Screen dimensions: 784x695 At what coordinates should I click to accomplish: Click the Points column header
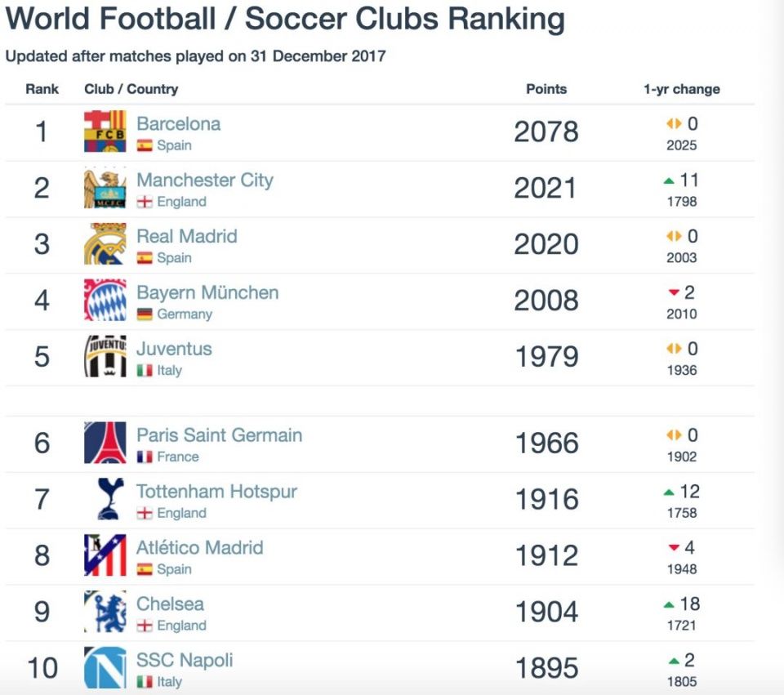click(x=546, y=89)
